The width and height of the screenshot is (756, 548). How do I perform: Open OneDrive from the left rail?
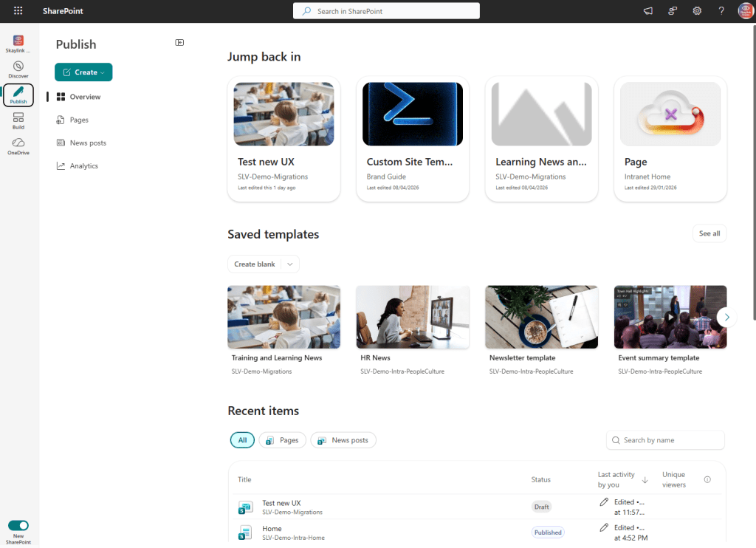tap(18, 145)
